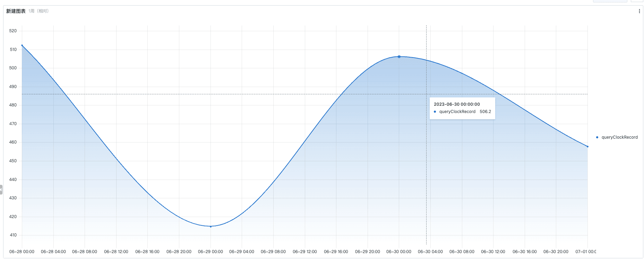Select the peak data point at 06-30 00:00

tap(399, 57)
